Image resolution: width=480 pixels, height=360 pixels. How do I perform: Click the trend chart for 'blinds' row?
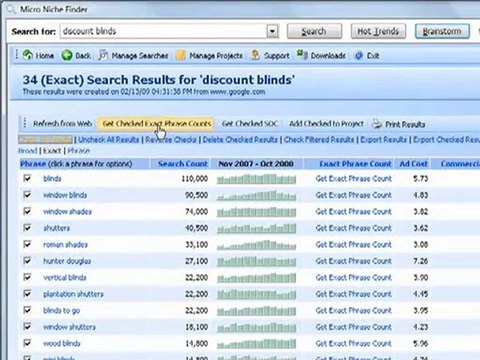(256, 179)
